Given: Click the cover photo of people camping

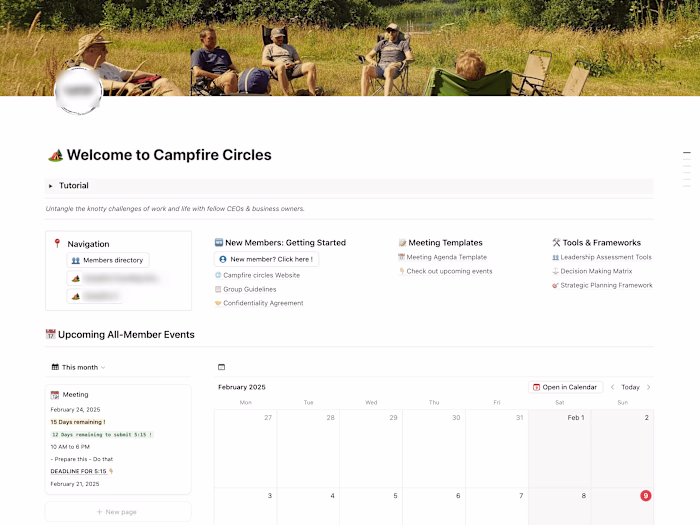Looking at the screenshot, I should click(350, 48).
